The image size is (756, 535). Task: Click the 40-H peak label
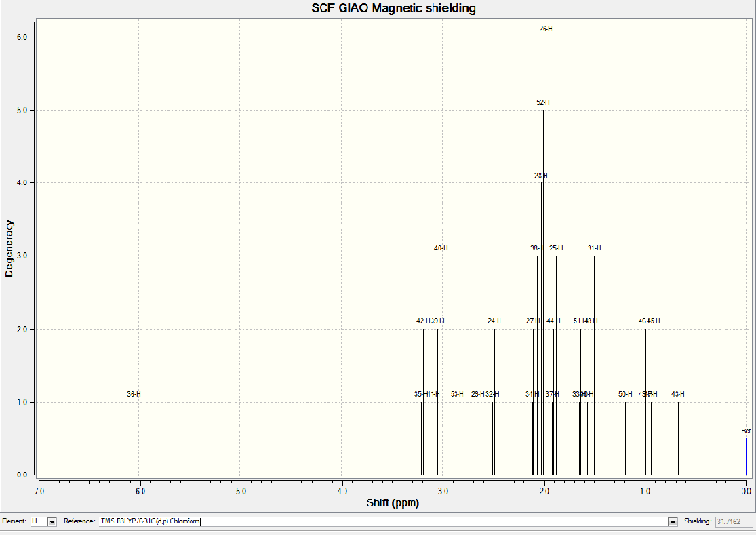[441, 248]
